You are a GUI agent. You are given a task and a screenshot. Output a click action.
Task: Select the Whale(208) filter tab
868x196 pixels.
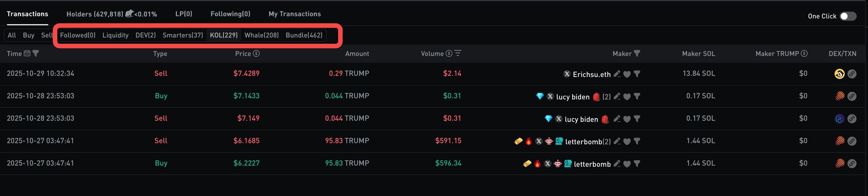coord(262,35)
